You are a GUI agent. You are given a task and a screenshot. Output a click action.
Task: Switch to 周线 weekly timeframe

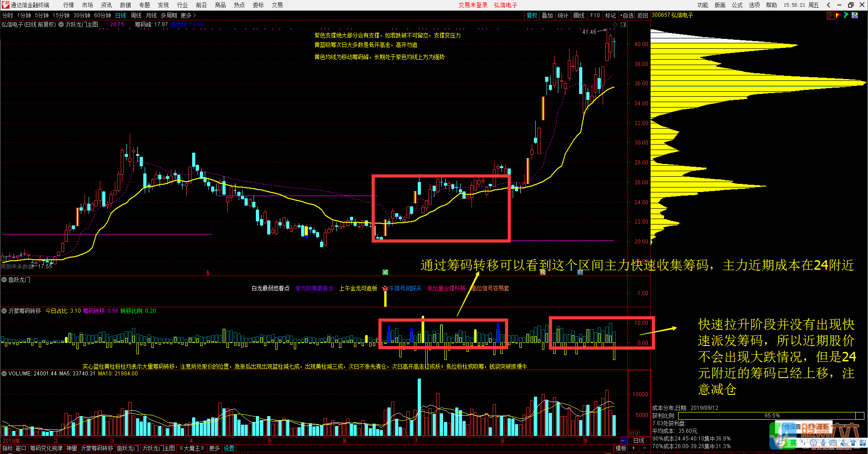click(x=136, y=15)
